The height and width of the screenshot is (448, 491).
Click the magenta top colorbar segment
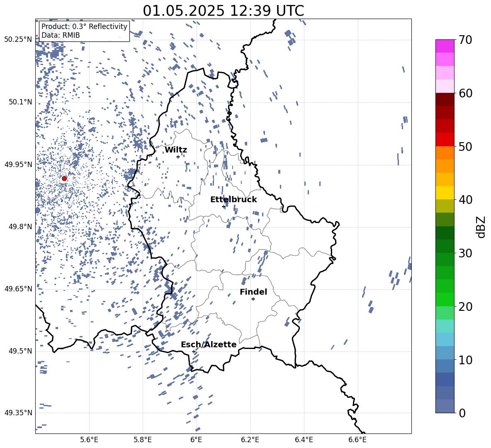click(445, 46)
